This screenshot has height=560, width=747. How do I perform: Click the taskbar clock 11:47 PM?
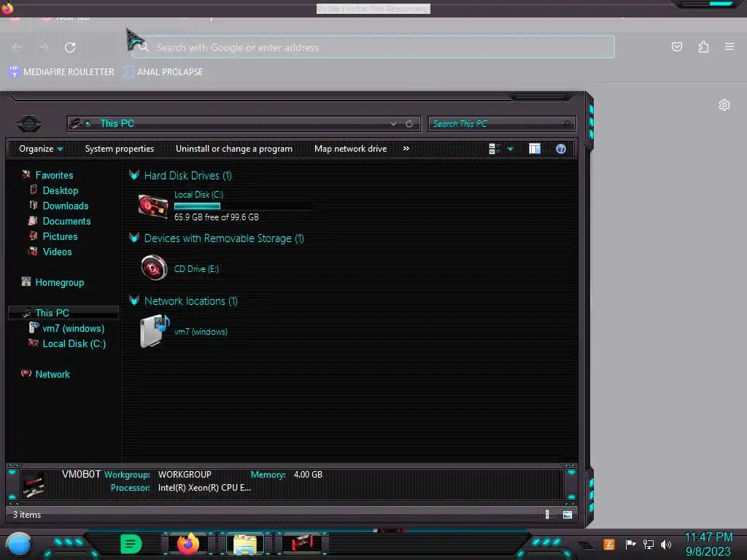click(x=708, y=537)
